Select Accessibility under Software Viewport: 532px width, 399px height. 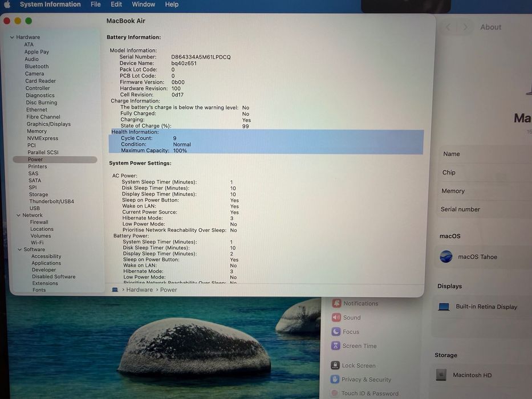(x=46, y=256)
